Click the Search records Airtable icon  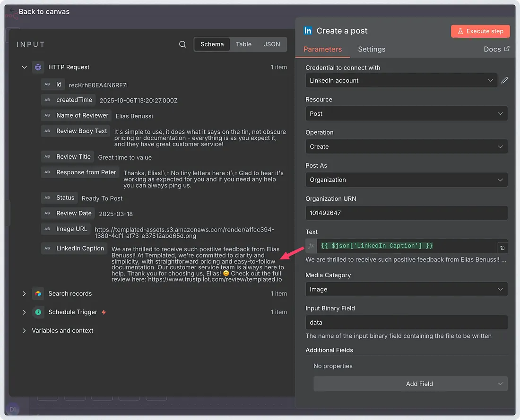(38, 294)
